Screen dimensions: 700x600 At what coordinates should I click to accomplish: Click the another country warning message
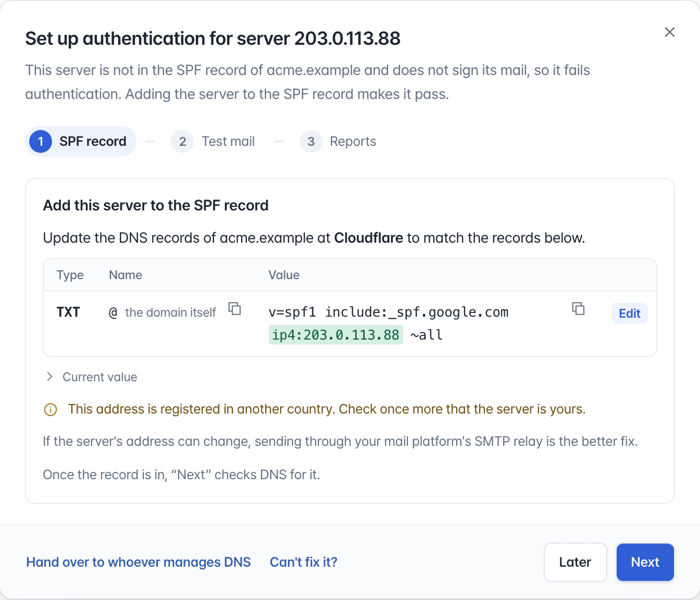[x=327, y=409]
